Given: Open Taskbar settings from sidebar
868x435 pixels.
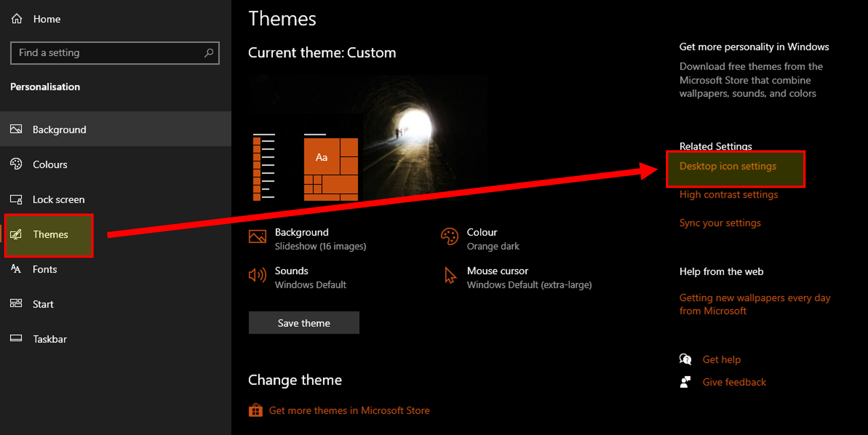Looking at the screenshot, I should (49, 339).
